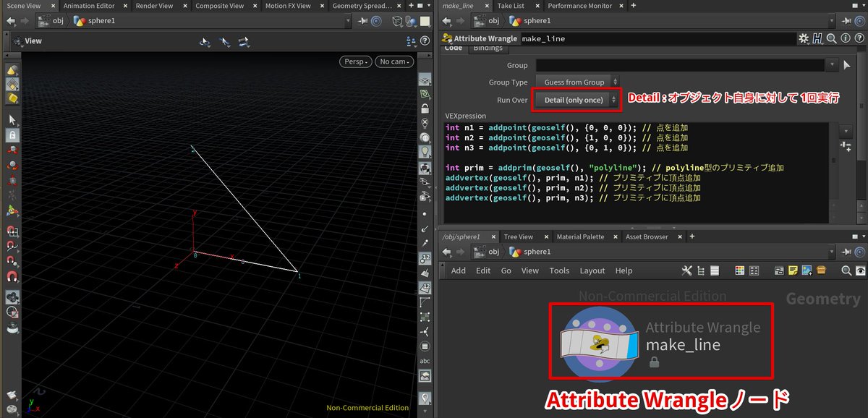
Task: Click the make_line node name field
Action: [658, 38]
